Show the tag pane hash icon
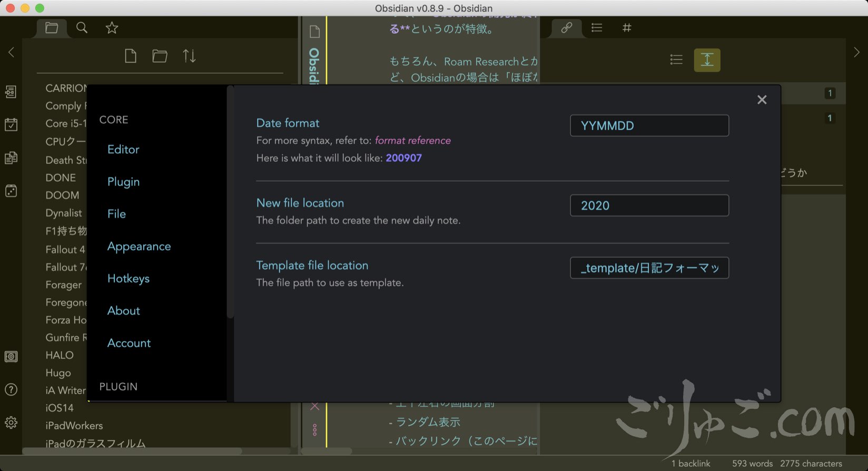Viewport: 868px width, 471px height. (x=627, y=28)
